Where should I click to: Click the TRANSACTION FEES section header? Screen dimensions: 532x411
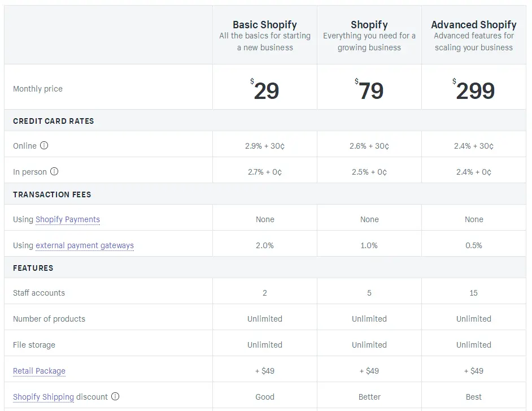(52, 194)
